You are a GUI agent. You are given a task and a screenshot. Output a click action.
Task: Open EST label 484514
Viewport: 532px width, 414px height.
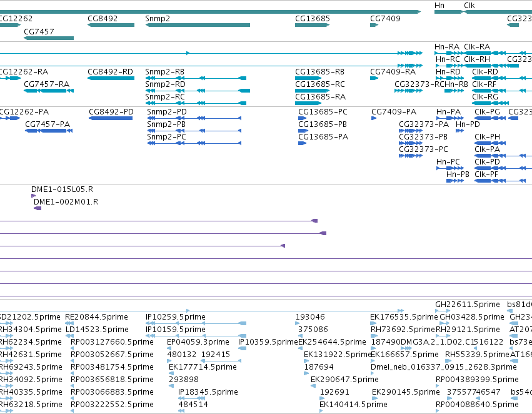193,405
